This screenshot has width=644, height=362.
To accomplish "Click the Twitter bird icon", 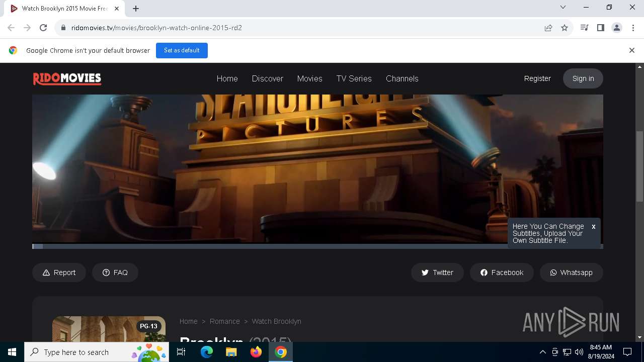I will pyautogui.click(x=425, y=273).
